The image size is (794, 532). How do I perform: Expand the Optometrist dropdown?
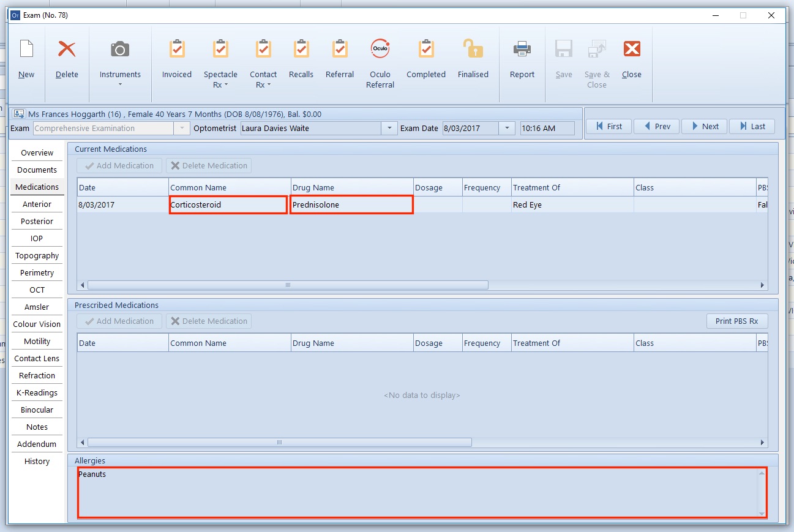(x=389, y=128)
